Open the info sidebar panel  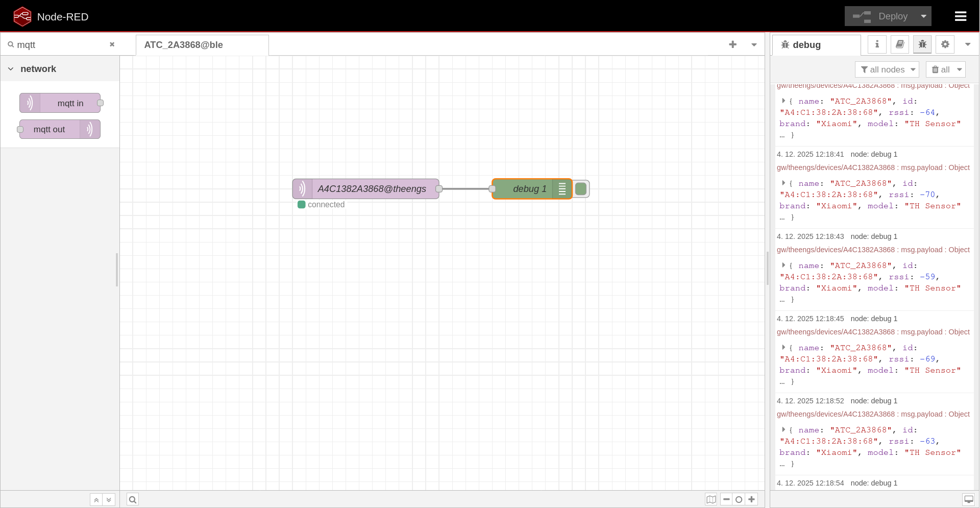(x=876, y=44)
